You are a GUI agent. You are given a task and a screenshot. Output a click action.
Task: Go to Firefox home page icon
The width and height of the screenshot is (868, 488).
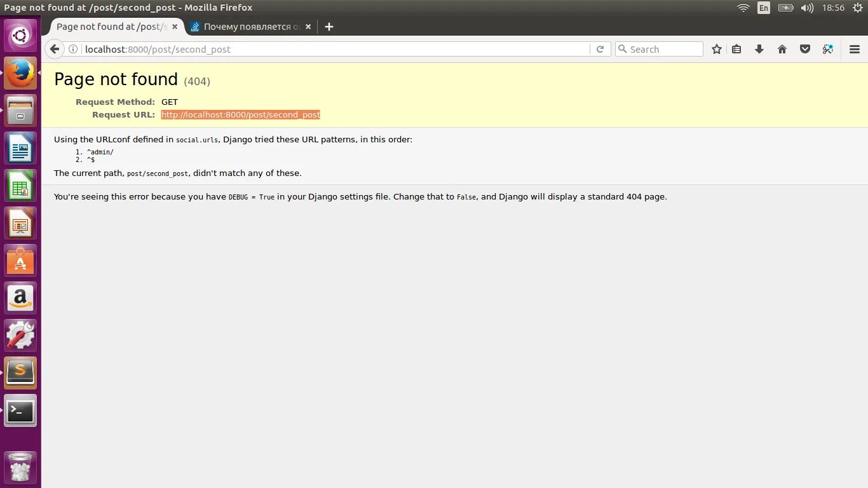(x=782, y=49)
